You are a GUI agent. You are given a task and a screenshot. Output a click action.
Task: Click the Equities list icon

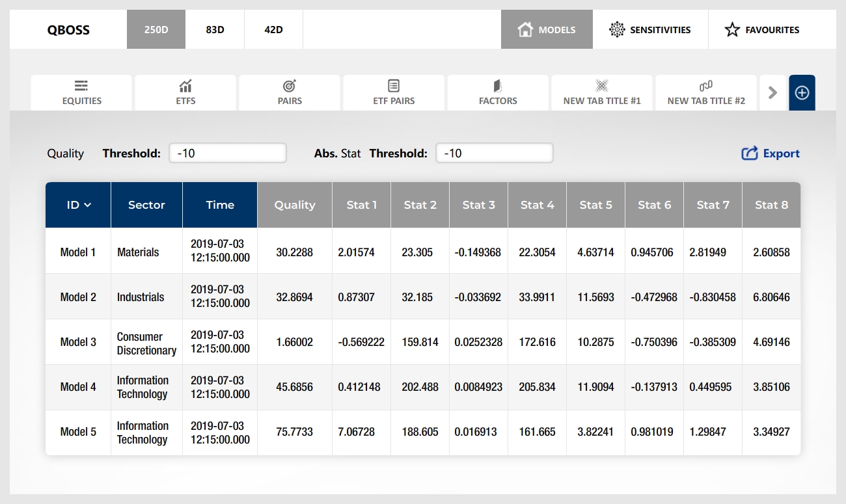(81, 86)
